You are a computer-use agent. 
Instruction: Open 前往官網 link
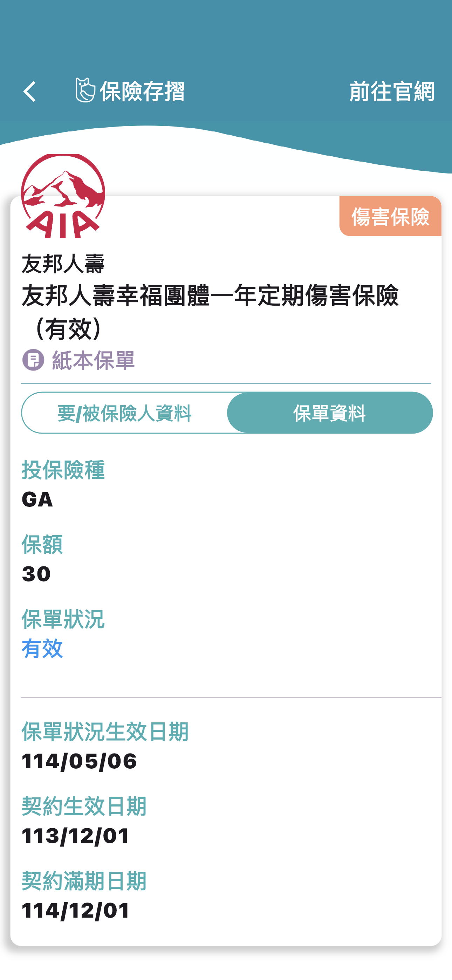pyautogui.click(x=391, y=92)
